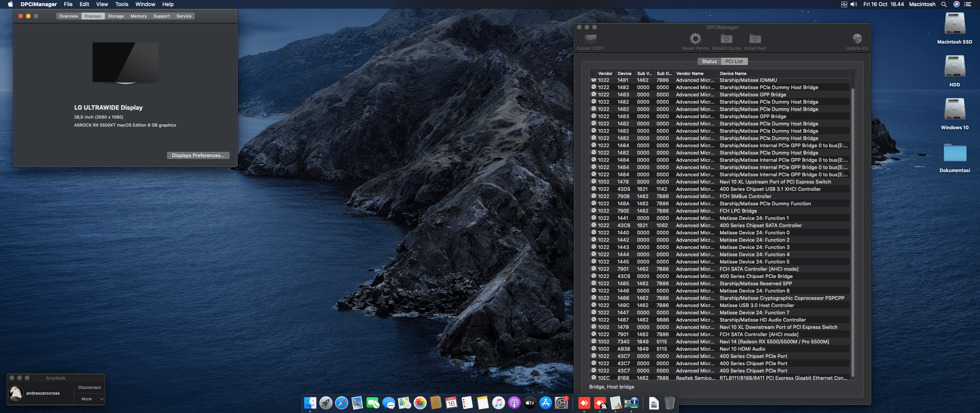Screen dimensions: 980x413
Task: Switch to the Status tab in DPCIManager
Action: pyautogui.click(x=709, y=61)
